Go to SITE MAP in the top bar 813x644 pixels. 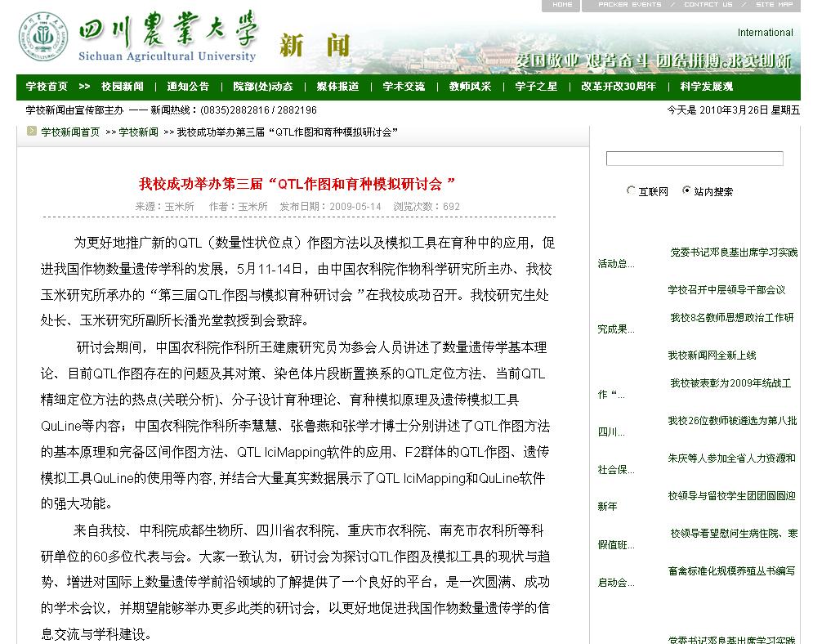click(x=774, y=5)
